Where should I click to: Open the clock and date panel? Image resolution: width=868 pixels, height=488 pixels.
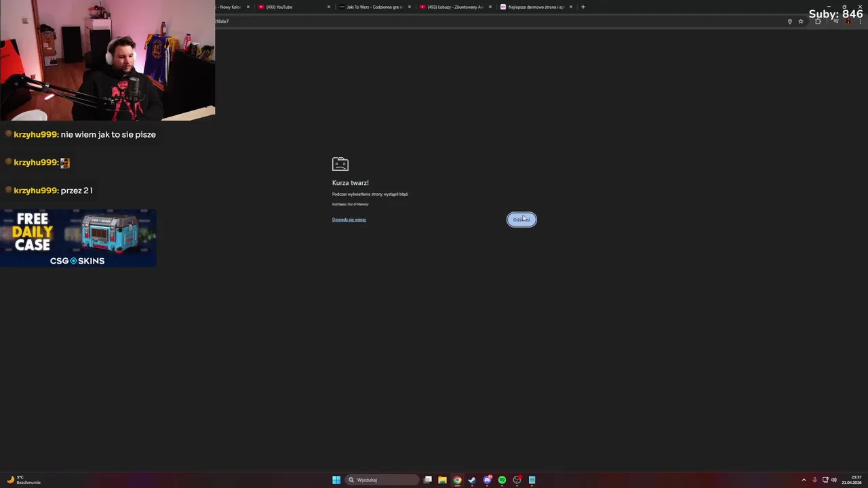click(852, 480)
